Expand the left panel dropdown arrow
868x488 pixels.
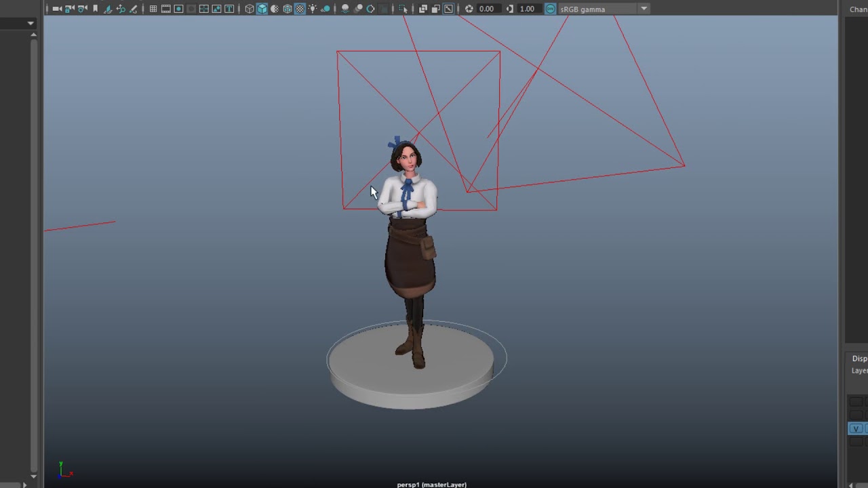tap(31, 23)
